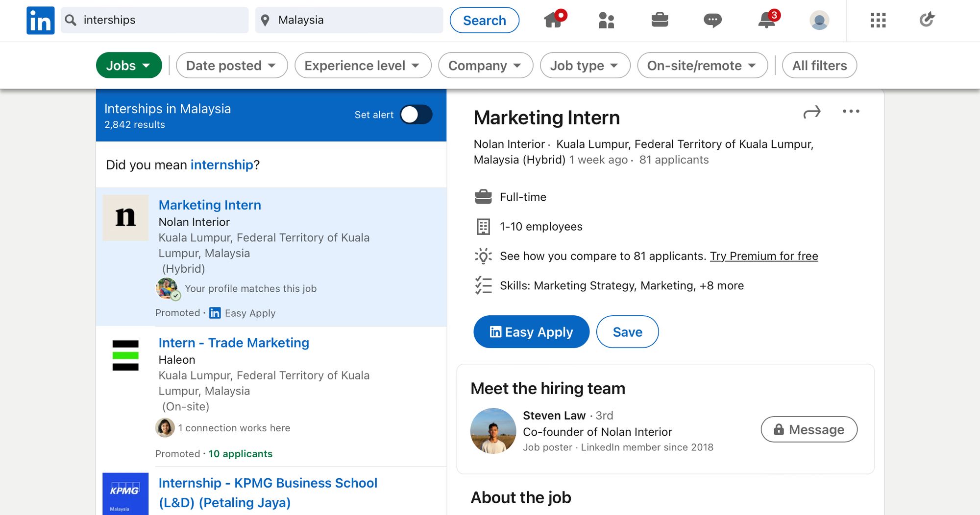
Task: Click the profile match avatar on Nolan card
Action: coord(167,288)
